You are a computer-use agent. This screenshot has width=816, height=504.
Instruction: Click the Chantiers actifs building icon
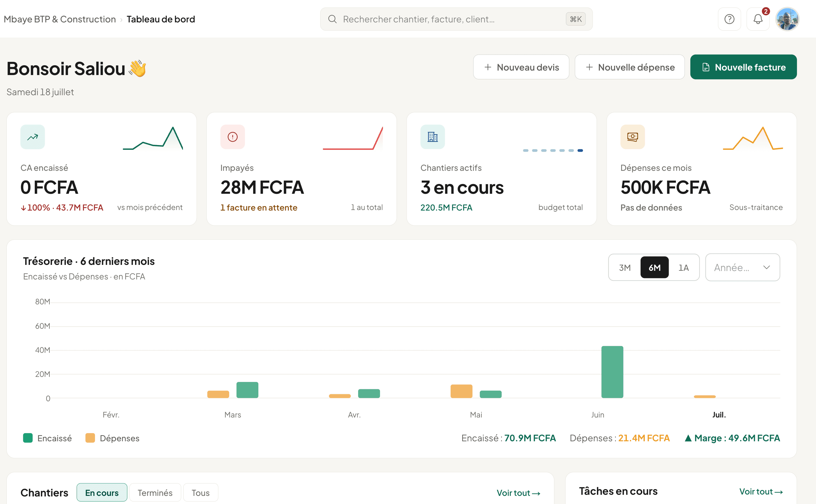pos(433,137)
